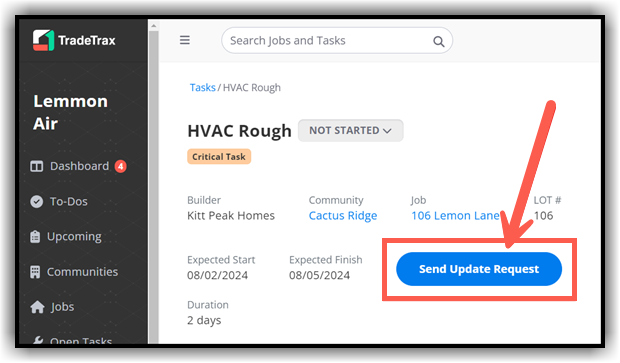Viewport: 620px width, 363px height.
Task: Select the Dashboard grid icon
Action: (36, 166)
